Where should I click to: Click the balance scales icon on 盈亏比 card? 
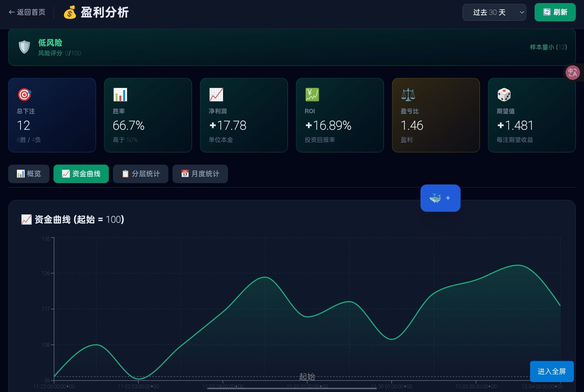[x=407, y=94]
